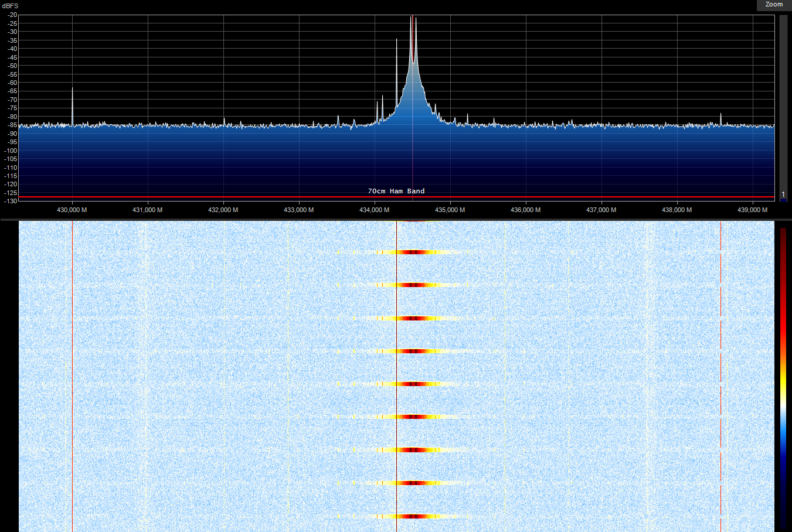This screenshot has width=792, height=532.
Task: Click the -20 dBFS scale label
Action: [12, 15]
